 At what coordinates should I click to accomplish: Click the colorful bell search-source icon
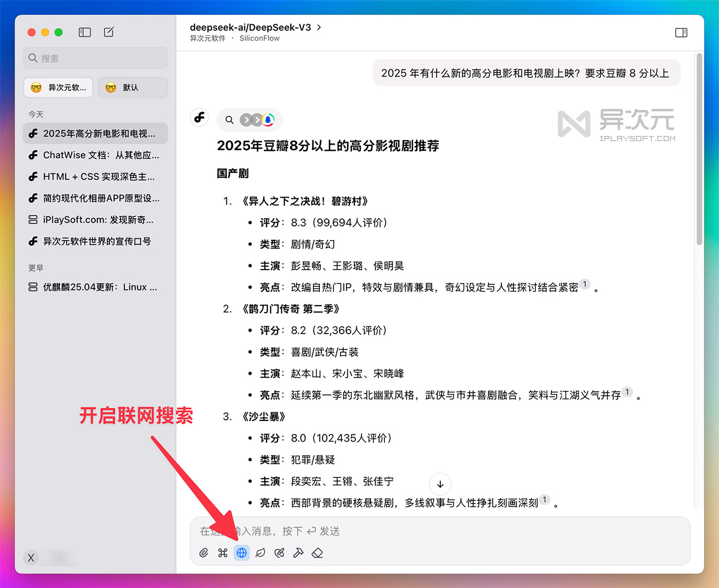[268, 120]
